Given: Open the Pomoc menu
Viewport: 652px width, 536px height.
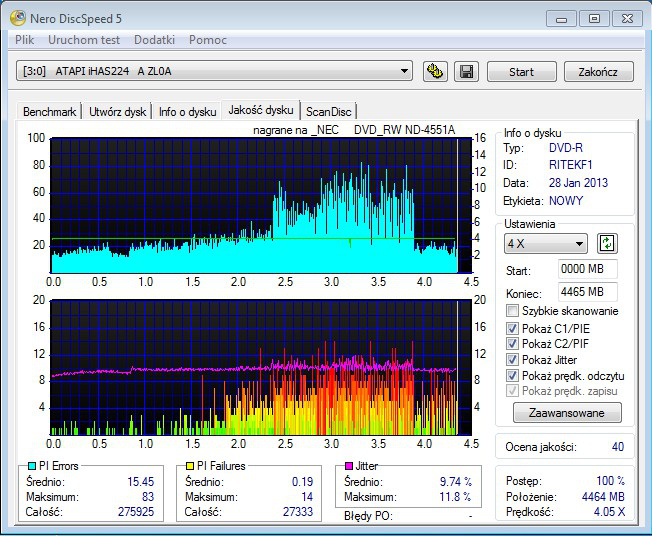Looking at the screenshot, I should [207, 40].
